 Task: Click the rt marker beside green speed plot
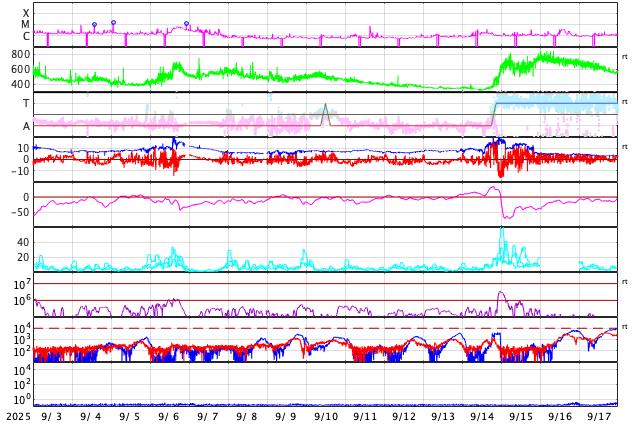coord(625,57)
